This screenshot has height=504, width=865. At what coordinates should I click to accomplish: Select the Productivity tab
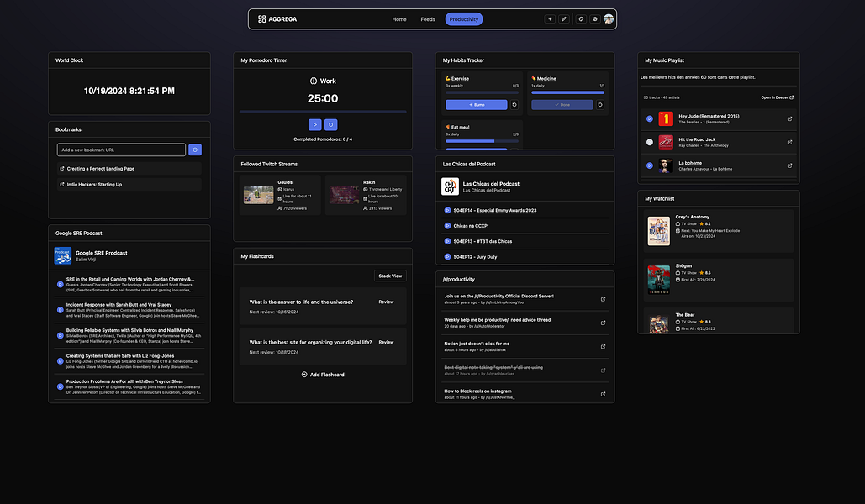(463, 19)
